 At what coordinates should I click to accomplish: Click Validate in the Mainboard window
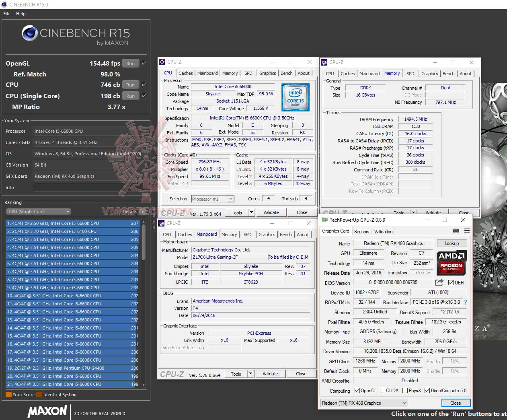click(270, 374)
